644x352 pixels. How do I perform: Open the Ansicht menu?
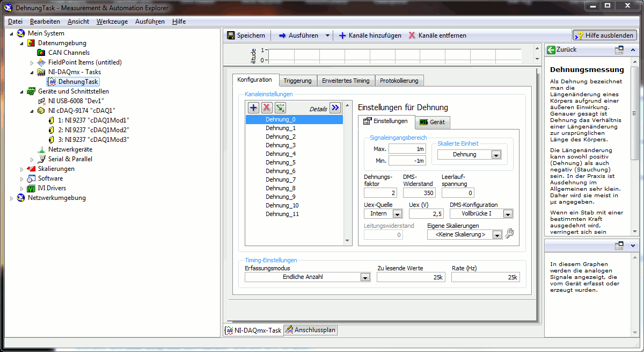pyautogui.click(x=78, y=21)
